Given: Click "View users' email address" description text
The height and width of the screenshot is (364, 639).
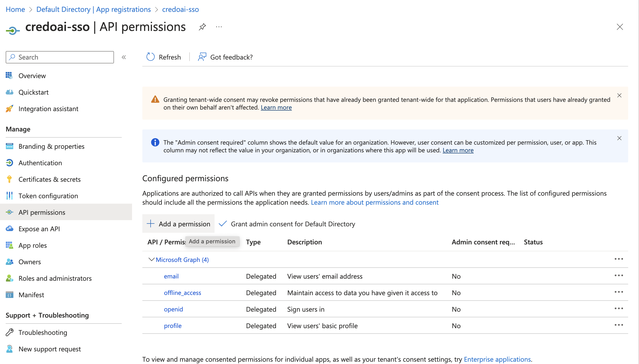Looking at the screenshot, I should 325,276.
